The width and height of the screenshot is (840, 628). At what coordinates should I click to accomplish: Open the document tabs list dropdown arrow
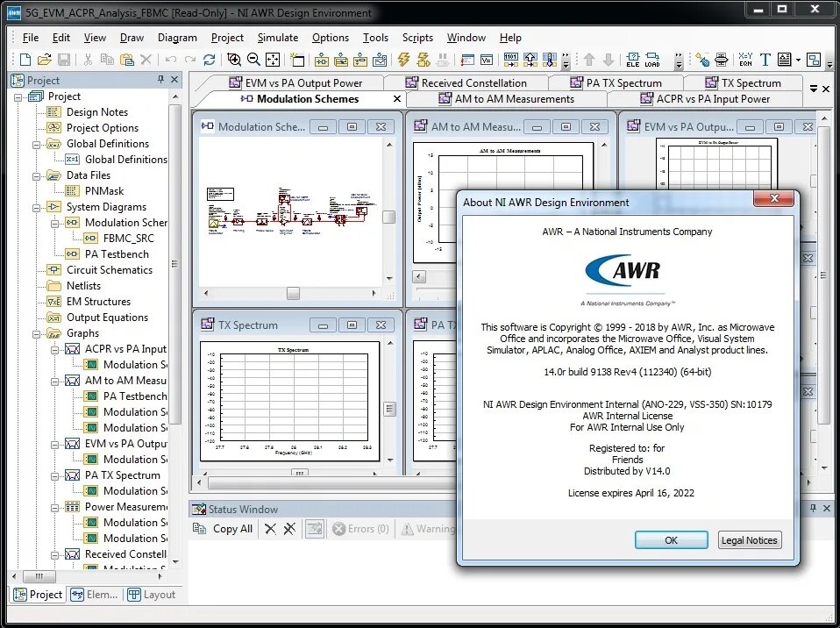[x=814, y=89]
